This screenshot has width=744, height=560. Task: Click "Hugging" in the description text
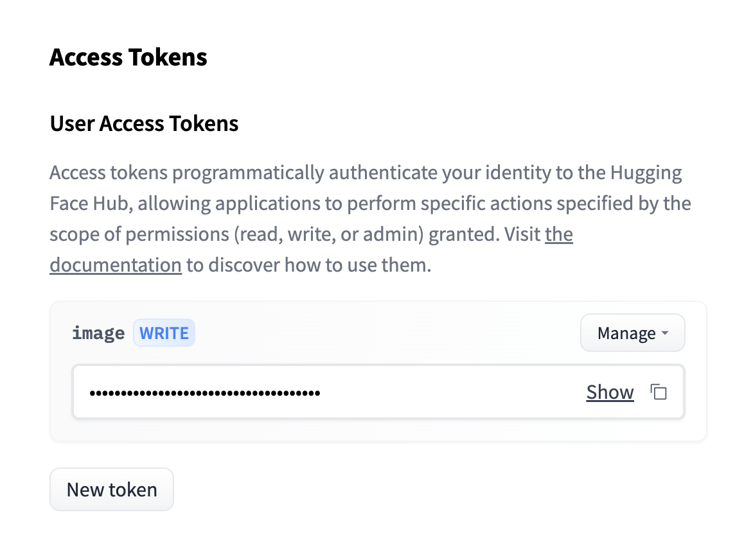[646, 173]
